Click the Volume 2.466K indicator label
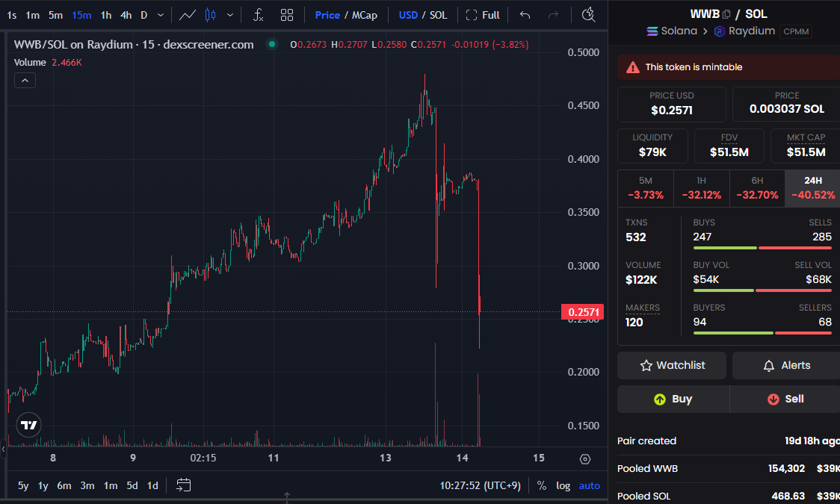The height and width of the screenshot is (504, 840). pyautogui.click(x=48, y=63)
